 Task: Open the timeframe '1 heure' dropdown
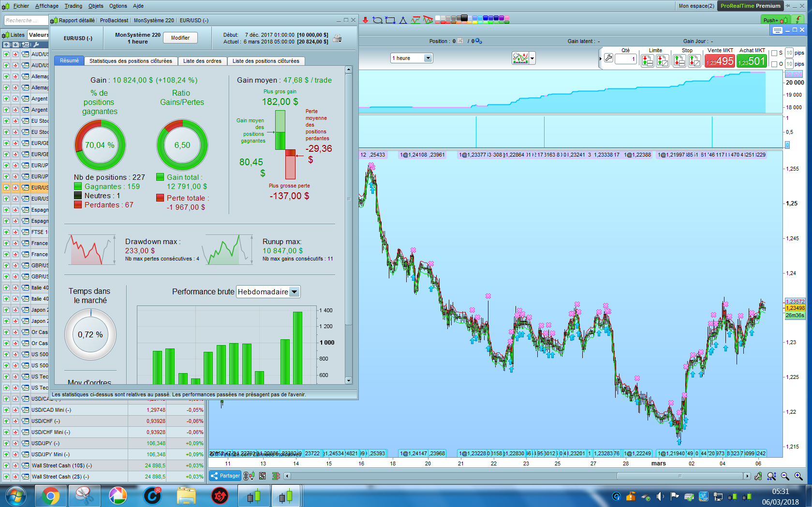412,58
